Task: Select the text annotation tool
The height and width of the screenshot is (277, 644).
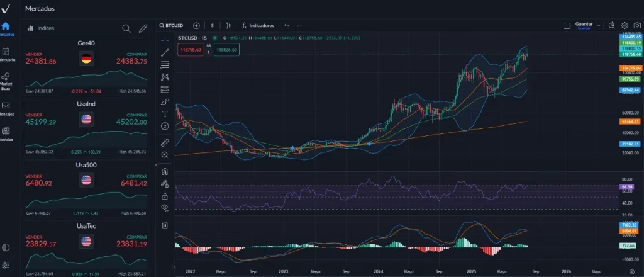Action: point(165,114)
